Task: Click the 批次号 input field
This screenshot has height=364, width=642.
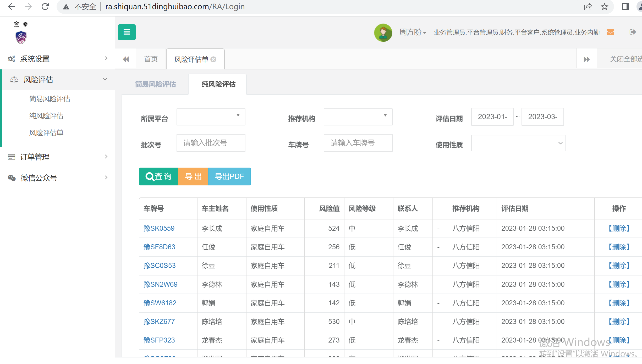Action: 211,143
